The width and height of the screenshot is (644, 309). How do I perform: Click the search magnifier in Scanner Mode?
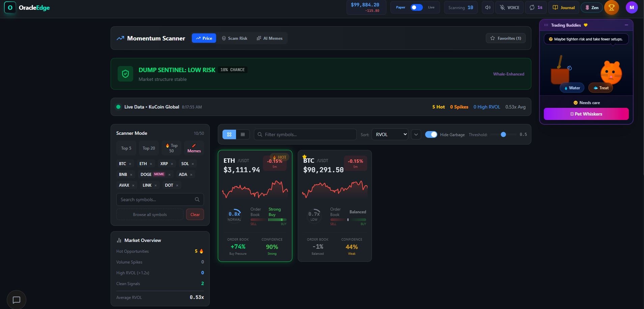(x=197, y=199)
